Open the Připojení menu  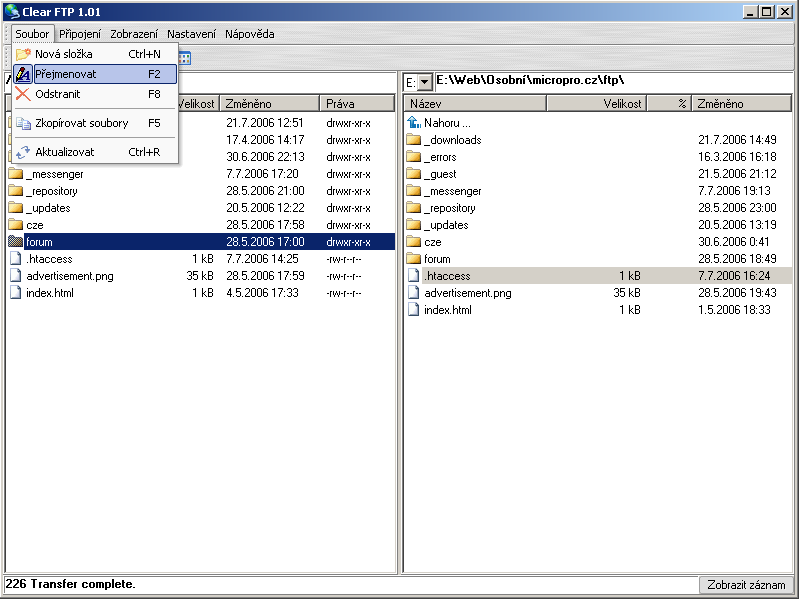click(x=80, y=34)
